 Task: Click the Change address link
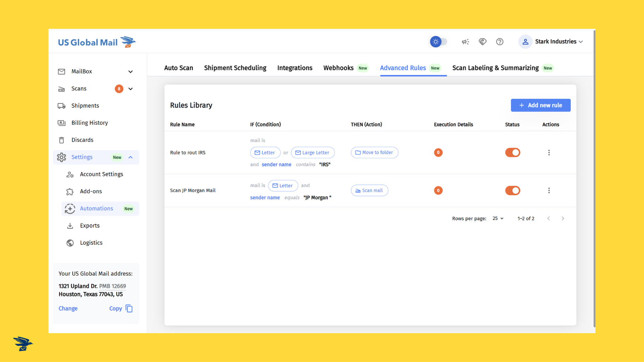68,308
